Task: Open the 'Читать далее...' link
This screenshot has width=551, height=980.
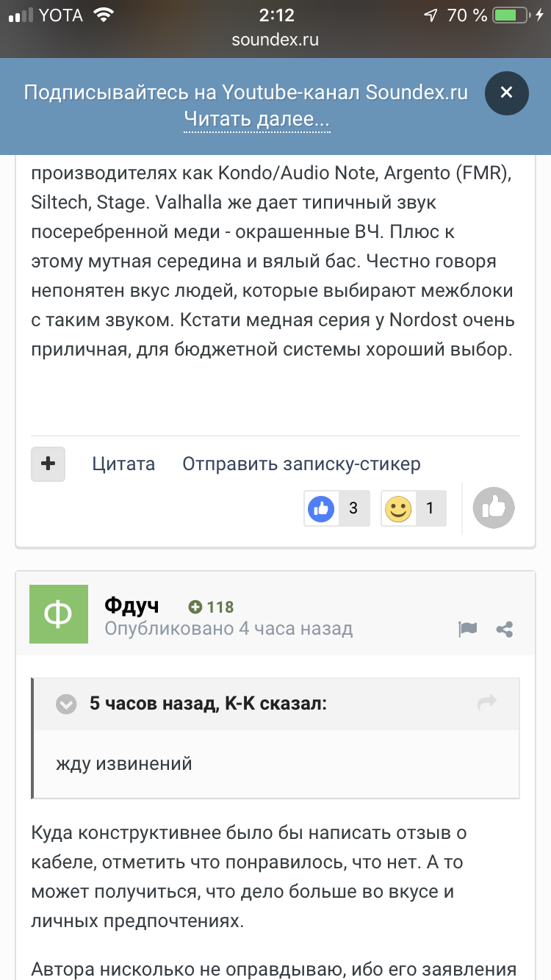Action: coord(256,119)
